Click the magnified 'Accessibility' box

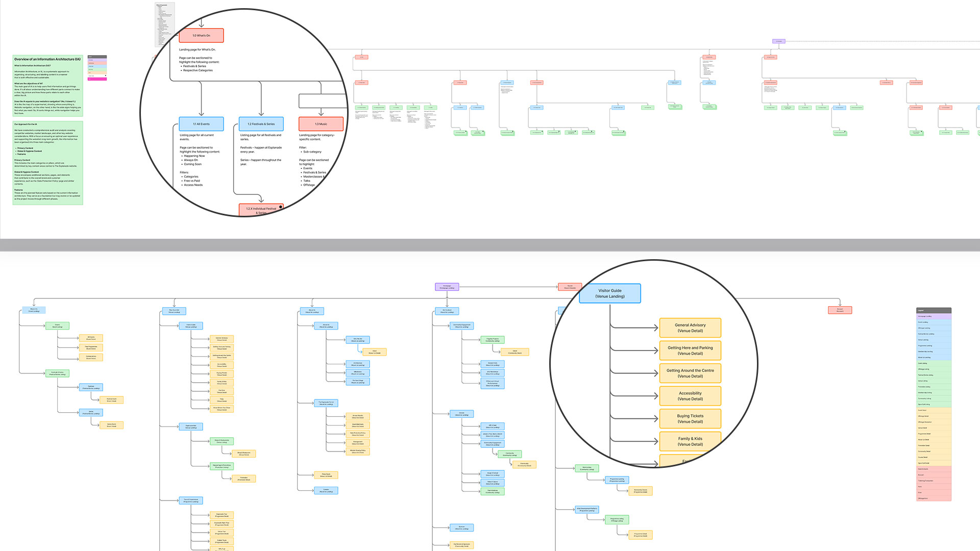pyautogui.click(x=690, y=396)
